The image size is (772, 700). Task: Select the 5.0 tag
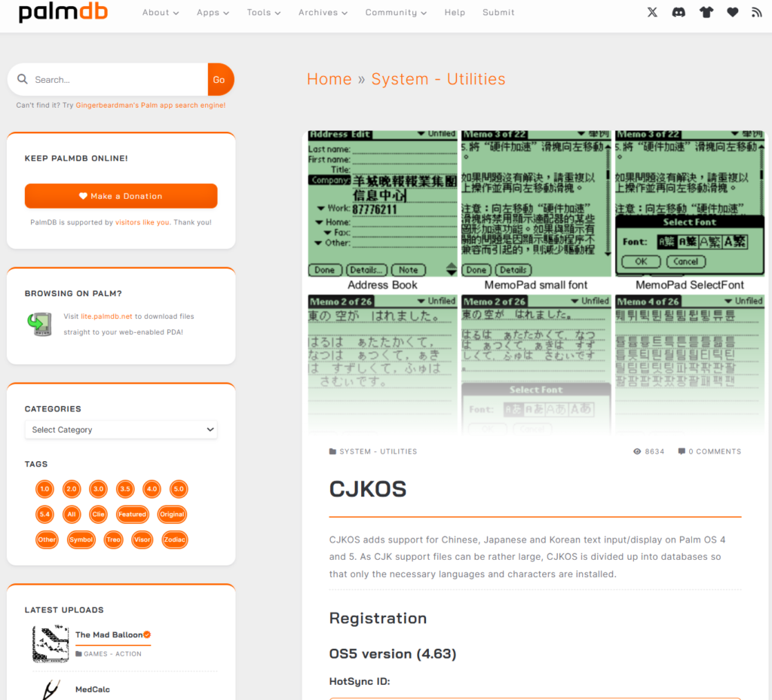tap(179, 489)
